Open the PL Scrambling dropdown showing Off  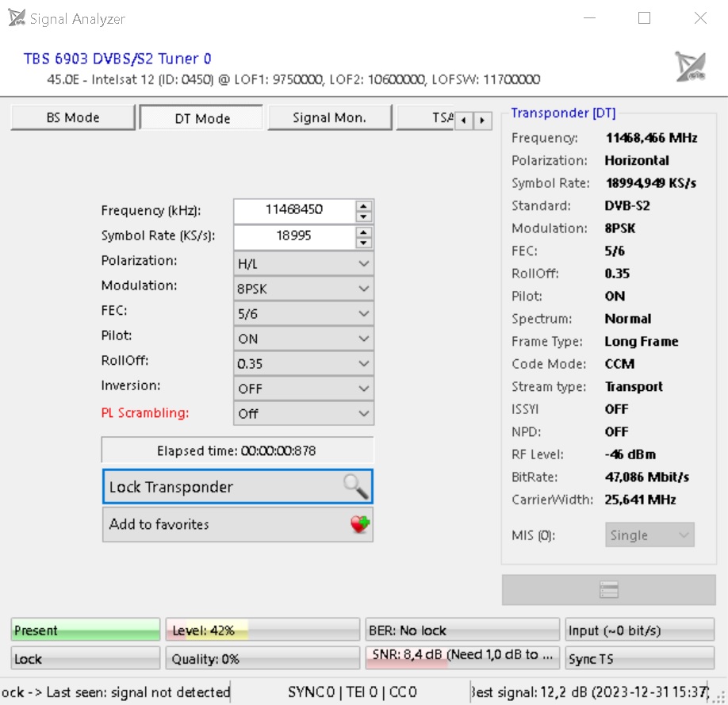pos(304,413)
